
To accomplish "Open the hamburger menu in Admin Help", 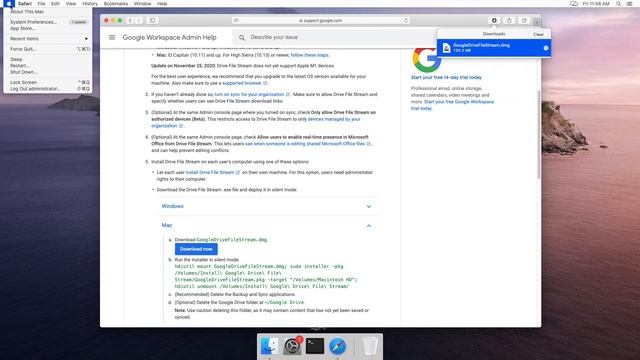I will tap(112, 38).
